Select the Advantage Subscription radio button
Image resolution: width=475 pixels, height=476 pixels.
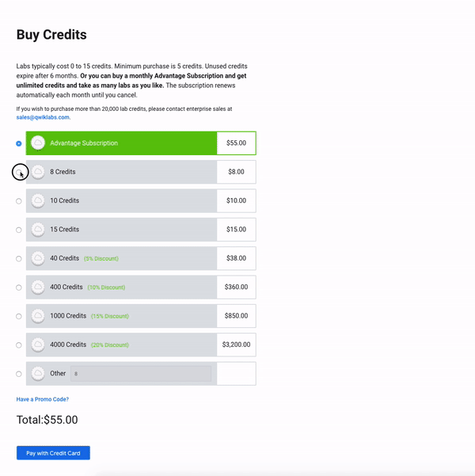[19, 143]
